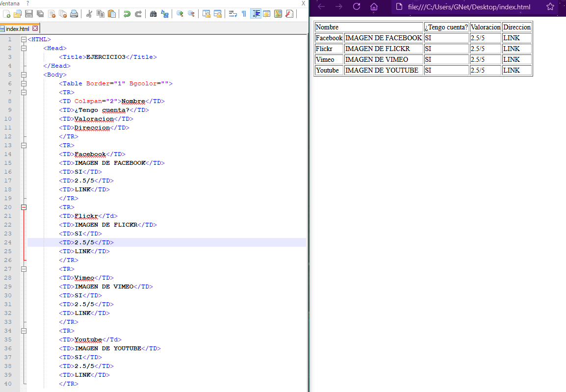Toggle show all characters pilcrow button

tap(244, 14)
